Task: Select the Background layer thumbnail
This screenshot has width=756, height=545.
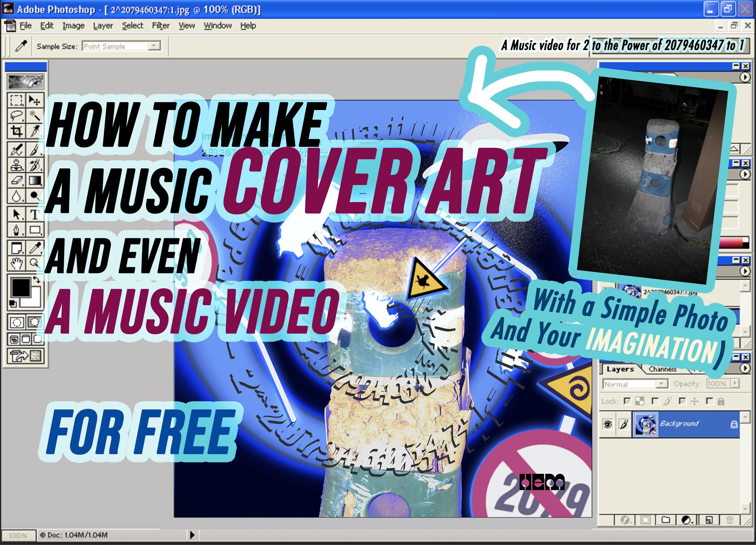Action: (645, 424)
